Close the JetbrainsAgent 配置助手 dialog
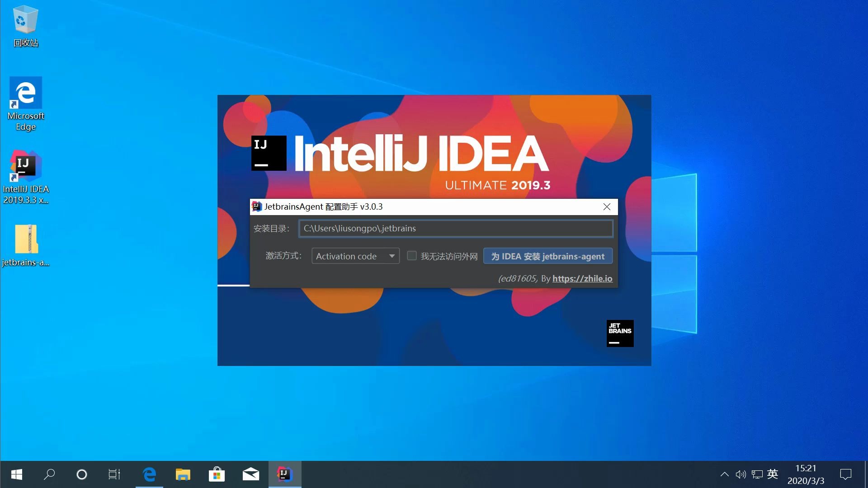This screenshot has width=868, height=488. tap(607, 206)
